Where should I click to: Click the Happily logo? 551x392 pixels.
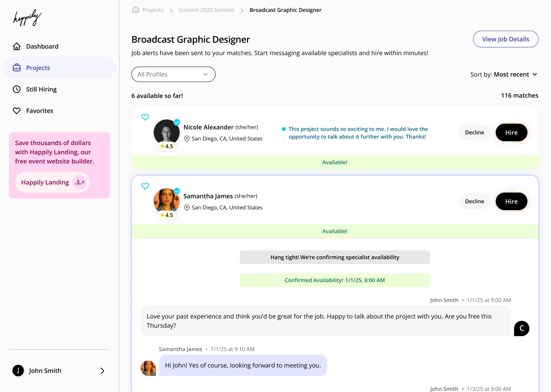point(27,18)
